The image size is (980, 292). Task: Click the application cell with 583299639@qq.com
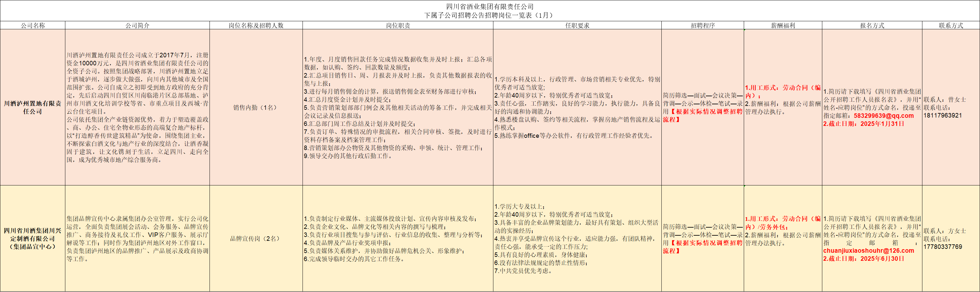(872, 107)
